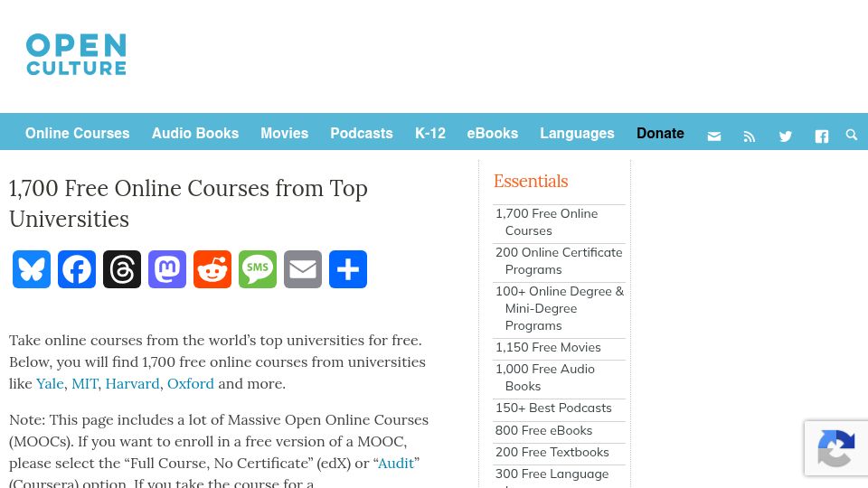Image resolution: width=868 pixels, height=488 pixels.
Task: Open Languages menu item
Action: (x=578, y=134)
